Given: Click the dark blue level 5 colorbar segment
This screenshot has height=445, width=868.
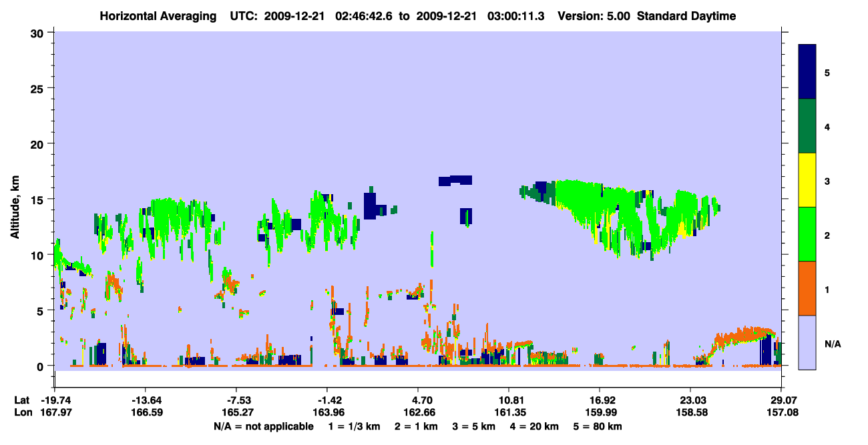Looking at the screenshot, I should tap(807, 72).
